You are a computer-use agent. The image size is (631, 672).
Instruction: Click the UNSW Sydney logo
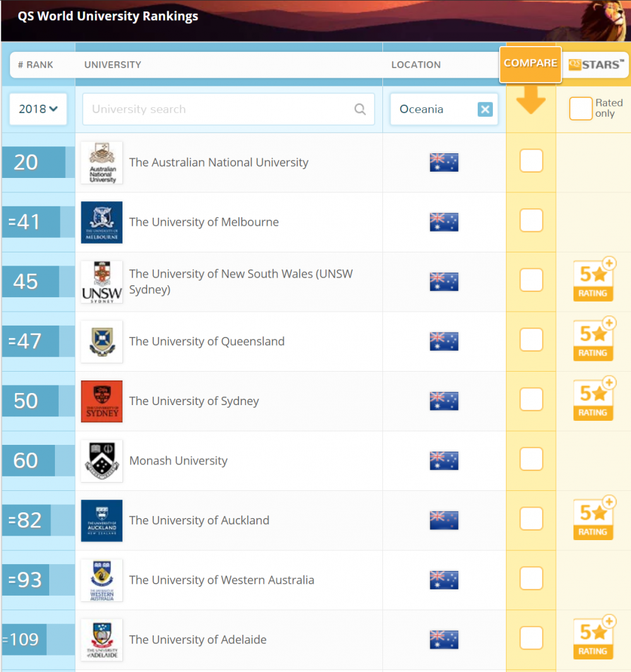(102, 281)
